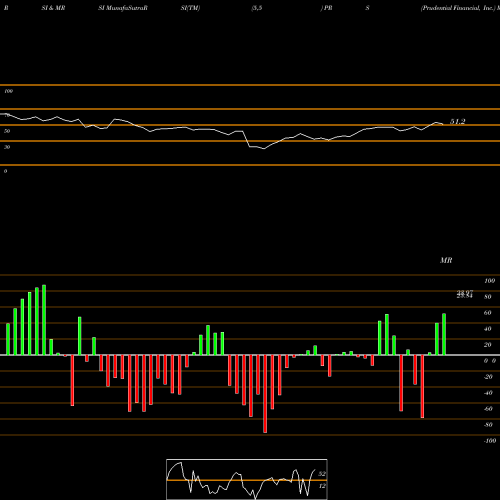Click the lowest dip of the RSI line

coord(264,149)
